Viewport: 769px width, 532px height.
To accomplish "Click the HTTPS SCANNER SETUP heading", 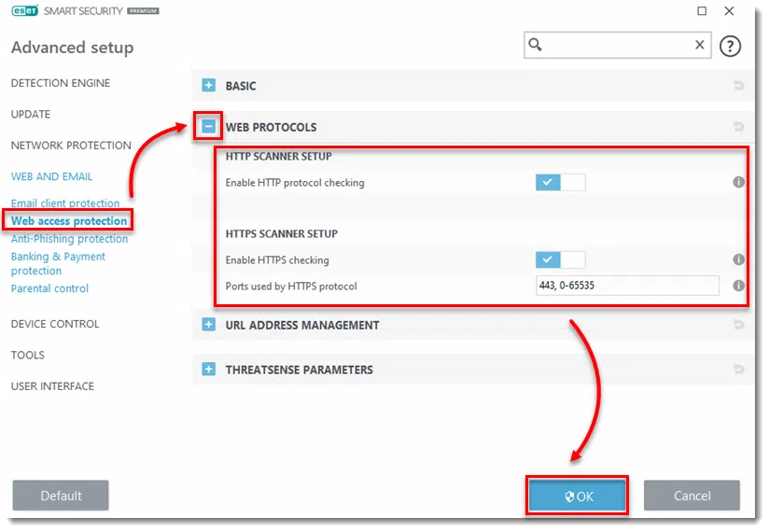I will [282, 234].
